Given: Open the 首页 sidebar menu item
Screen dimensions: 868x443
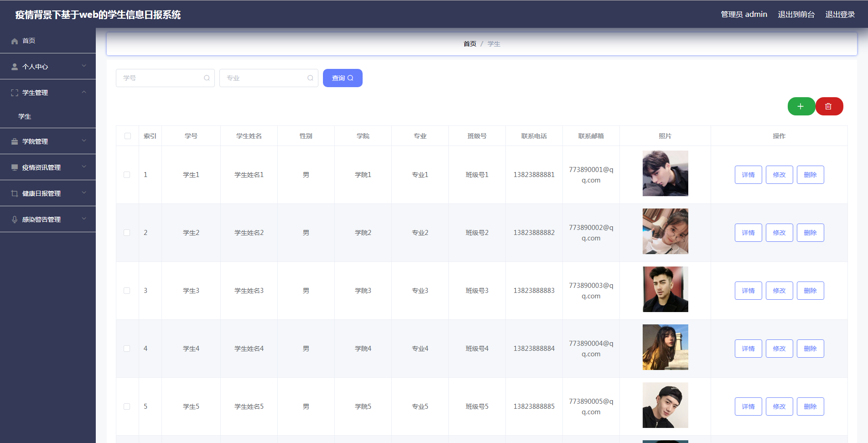Looking at the screenshot, I should click(48, 41).
